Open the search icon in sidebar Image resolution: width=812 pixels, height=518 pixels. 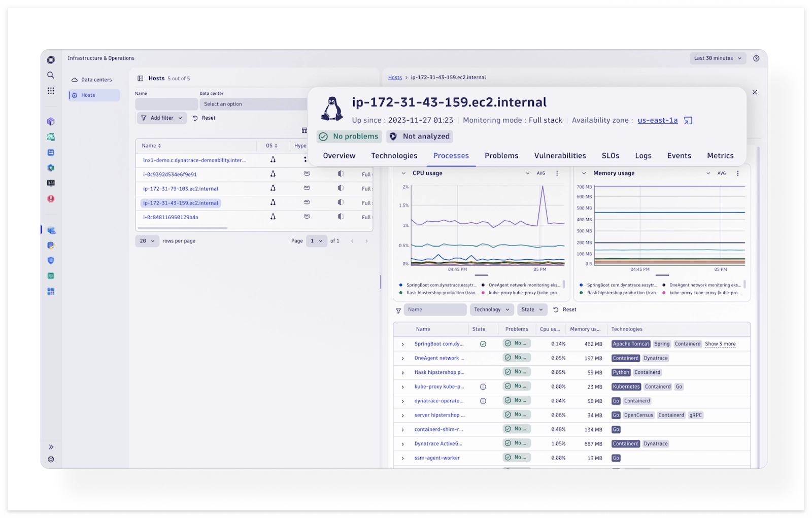51,75
